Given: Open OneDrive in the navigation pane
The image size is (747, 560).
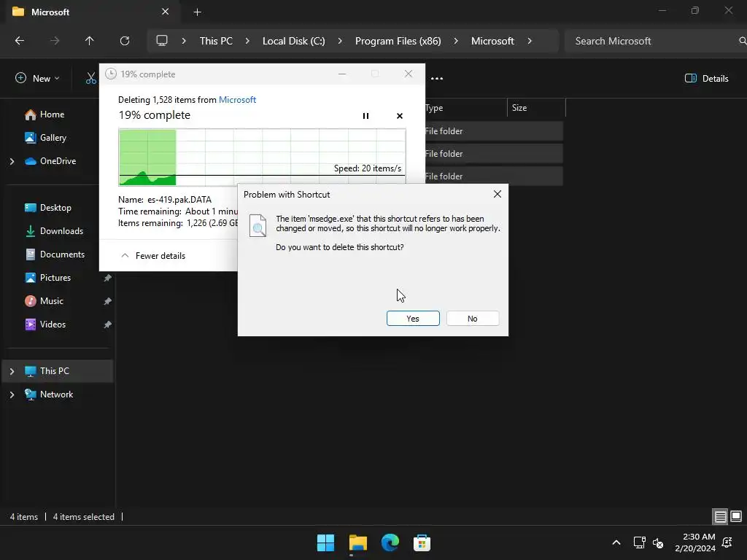Looking at the screenshot, I should (x=58, y=161).
